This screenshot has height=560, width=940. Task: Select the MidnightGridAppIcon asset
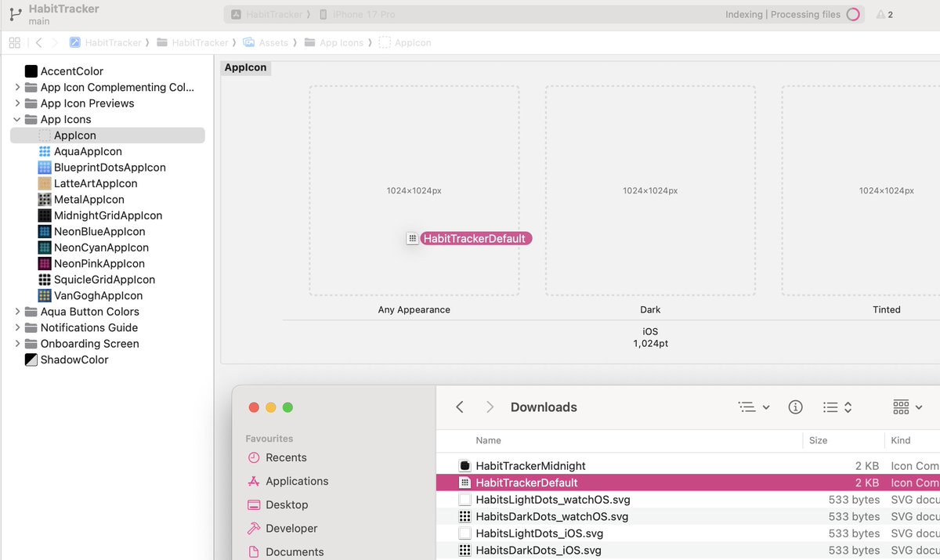coord(100,215)
